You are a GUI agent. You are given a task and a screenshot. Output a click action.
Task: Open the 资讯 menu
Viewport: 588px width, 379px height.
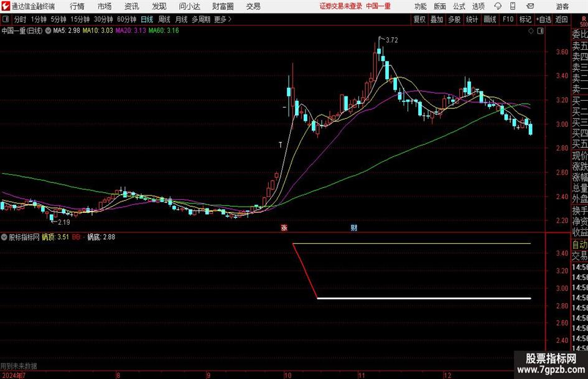(x=132, y=6)
